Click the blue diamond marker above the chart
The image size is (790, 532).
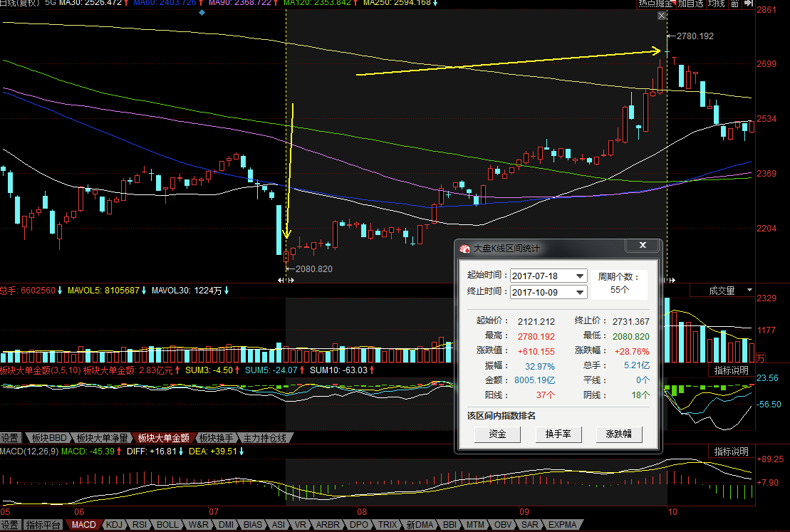pos(202,13)
